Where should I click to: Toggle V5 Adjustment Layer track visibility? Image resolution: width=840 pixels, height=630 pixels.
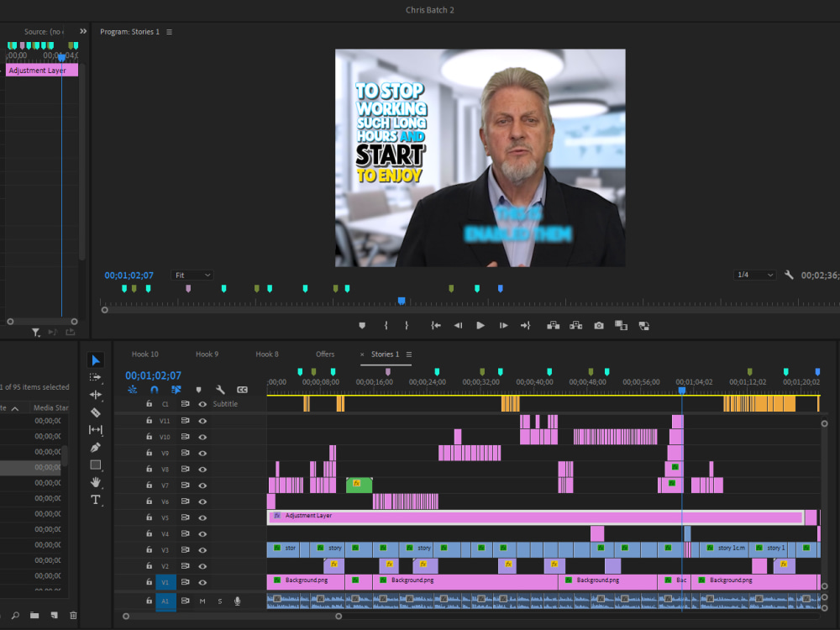point(202,517)
